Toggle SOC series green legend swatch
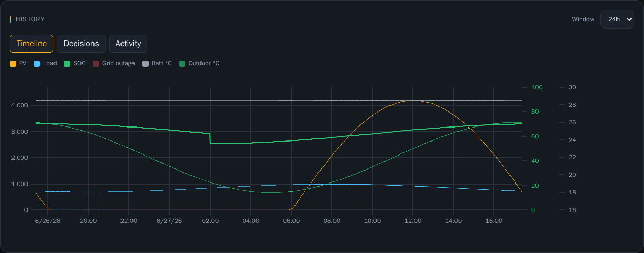 pyautogui.click(x=67, y=64)
